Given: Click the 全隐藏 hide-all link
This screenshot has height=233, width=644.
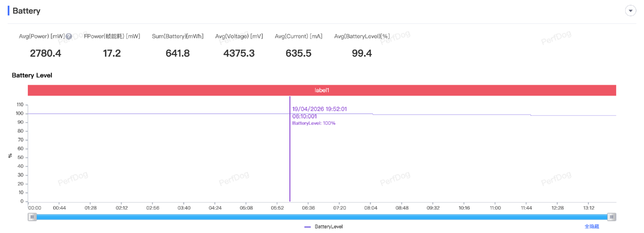Looking at the screenshot, I should (591, 227).
